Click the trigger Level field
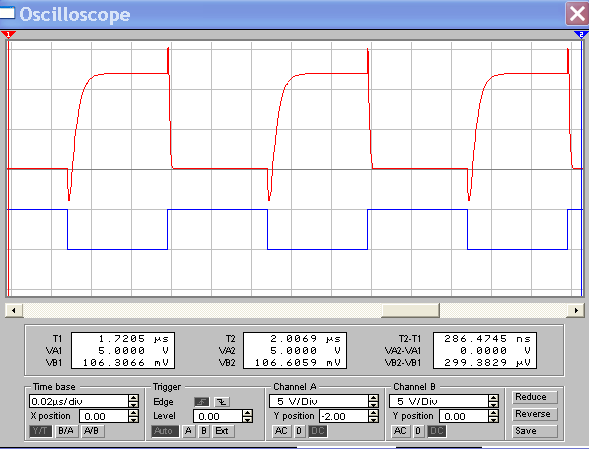 [218, 416]
